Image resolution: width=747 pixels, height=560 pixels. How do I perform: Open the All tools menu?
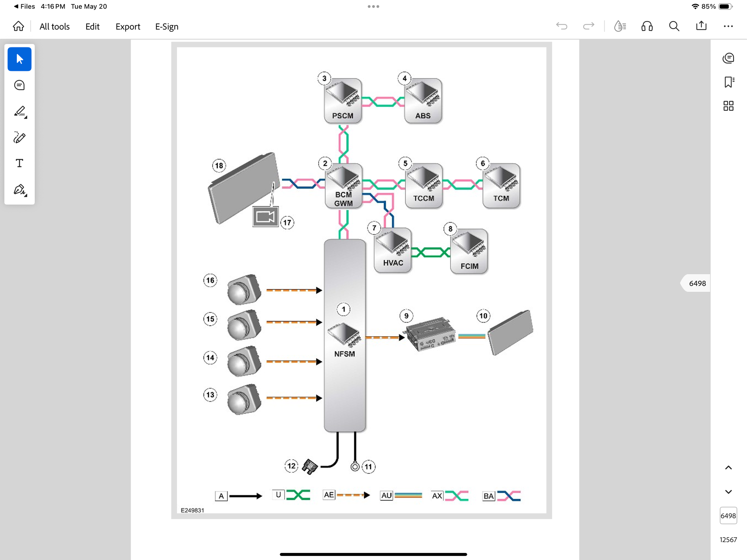click(x=55, y=27)
